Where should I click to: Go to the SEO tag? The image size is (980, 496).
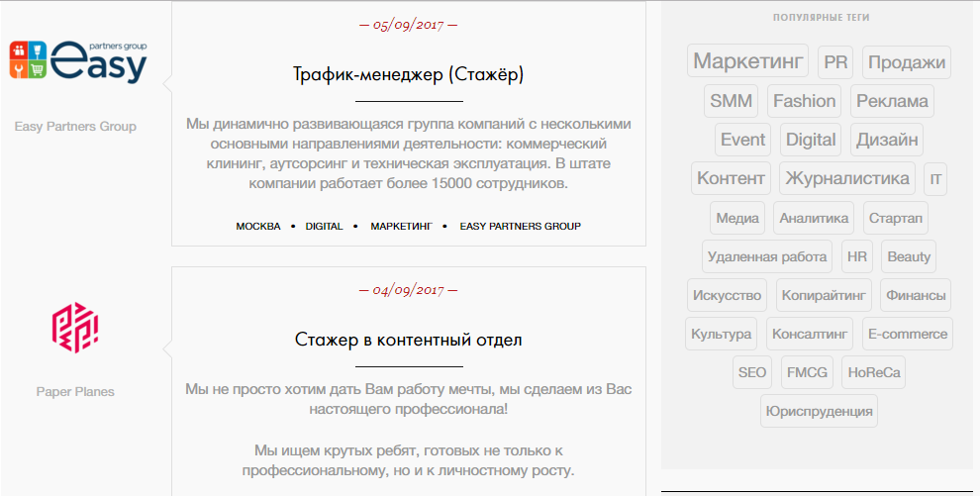point(752,373)
